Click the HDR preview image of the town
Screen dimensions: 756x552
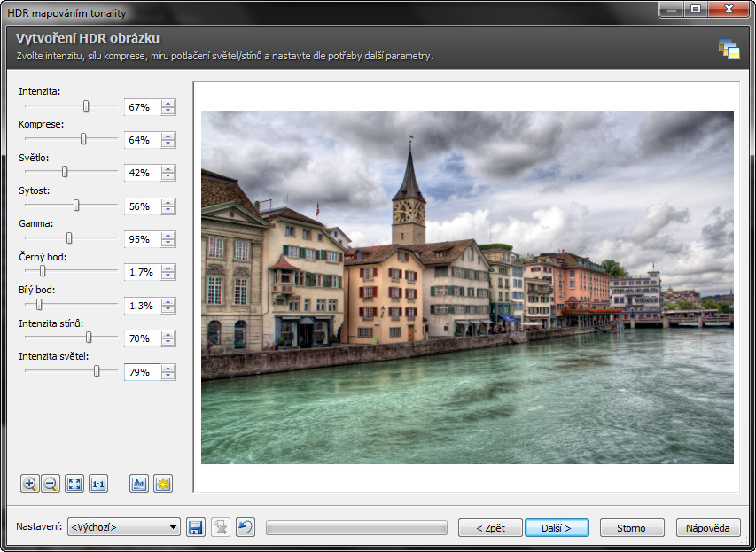tap(467, 287)
